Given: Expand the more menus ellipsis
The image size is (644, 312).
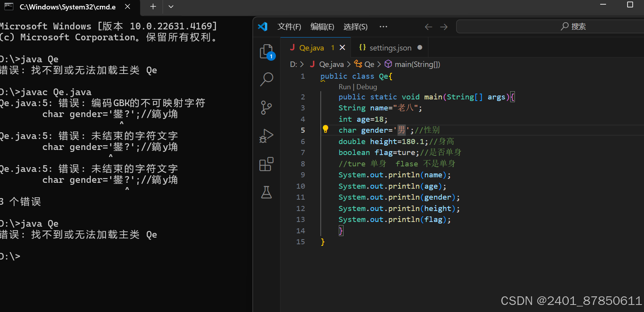Looking at the screenshot, I should [x=383, y=27].
